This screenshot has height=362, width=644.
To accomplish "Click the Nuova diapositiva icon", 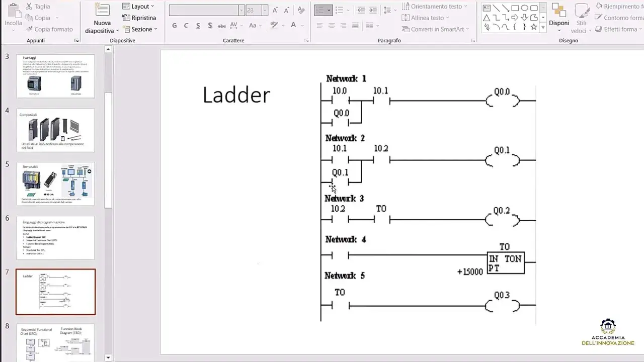I will pos(102,10).
